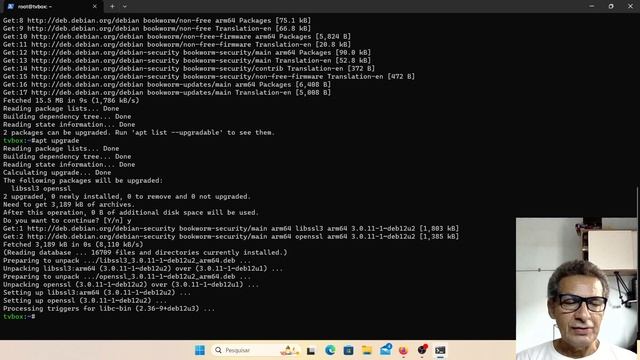Viewport: 640px width, 360px height.
Task: Launch Firefox from the taskbar
Action: [x=403, y=350]
